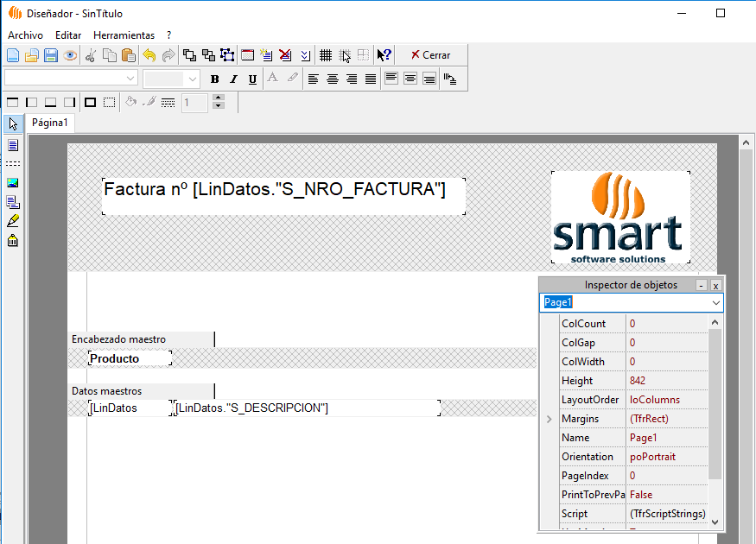Click the Cerrar button
756x544 pixels.
pos(430,55)
